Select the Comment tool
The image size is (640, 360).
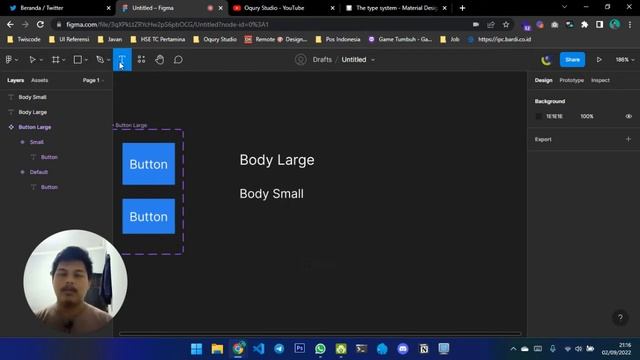coord(178,60)
